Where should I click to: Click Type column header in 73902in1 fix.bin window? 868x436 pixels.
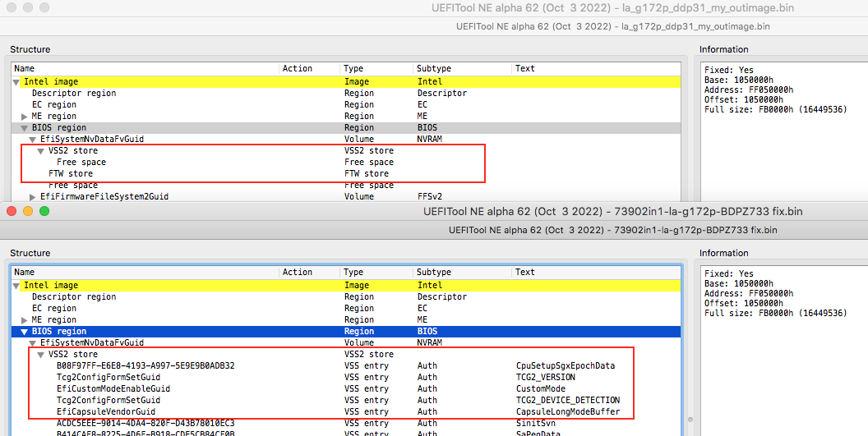click(377, 273)
